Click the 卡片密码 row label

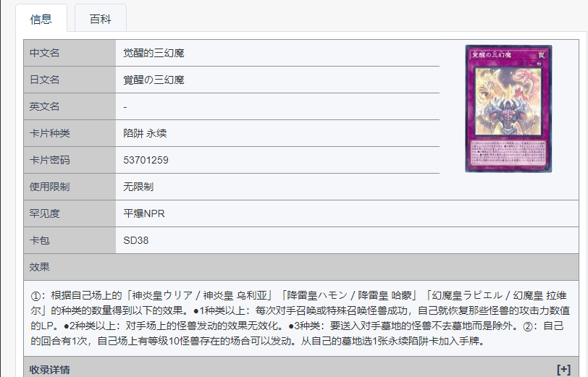click(x=49, y=160)
